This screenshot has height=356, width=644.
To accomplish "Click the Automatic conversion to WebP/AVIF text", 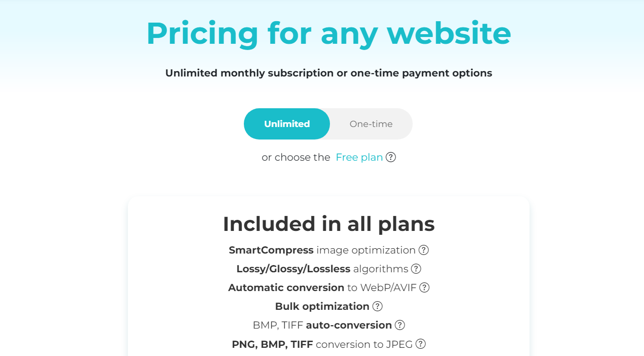I will (322, 288).
